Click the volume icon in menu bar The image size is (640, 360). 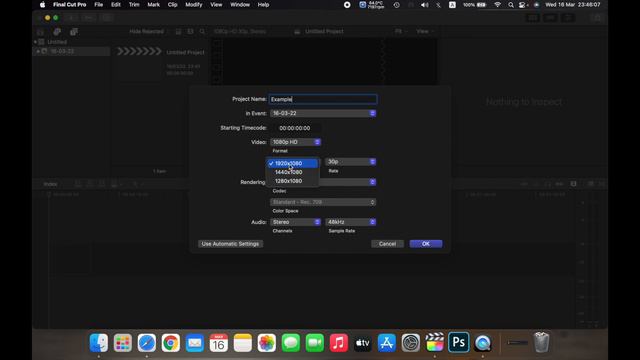point(424,5)
